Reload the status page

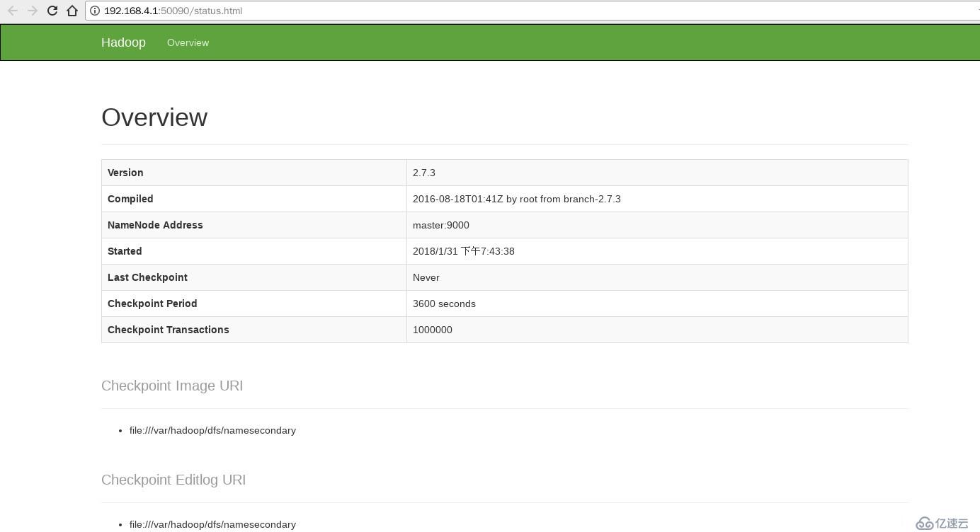click(52, 11)
